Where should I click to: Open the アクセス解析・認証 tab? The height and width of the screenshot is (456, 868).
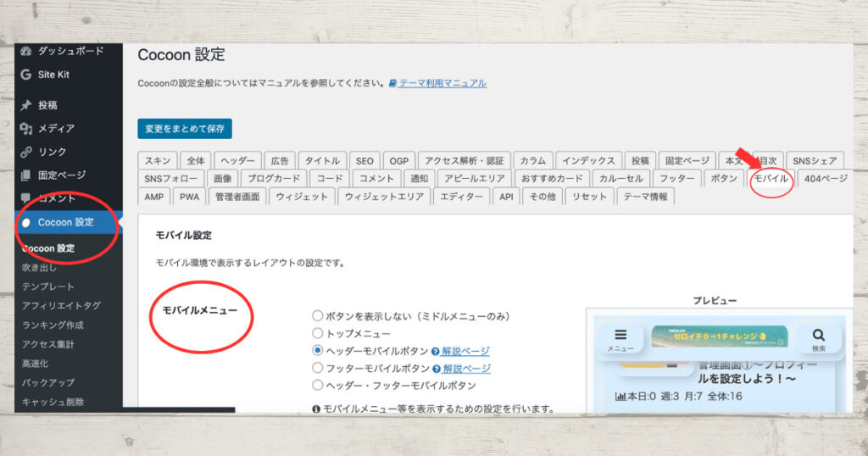[464, 160]
